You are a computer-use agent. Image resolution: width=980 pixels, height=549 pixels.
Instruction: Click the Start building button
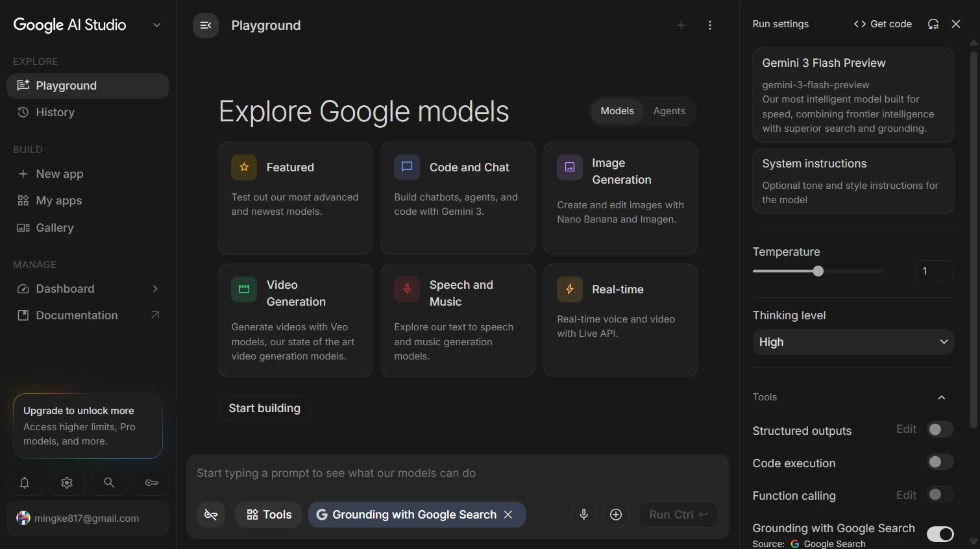coord(265,408)
